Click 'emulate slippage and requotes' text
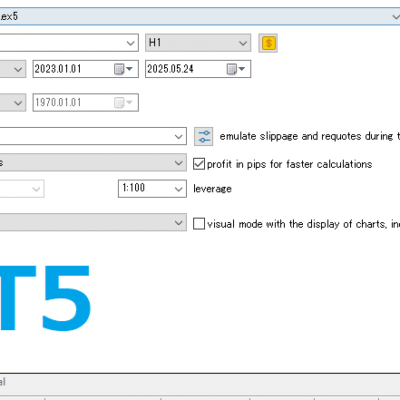 pyautogui.click(x=290, y=136)
